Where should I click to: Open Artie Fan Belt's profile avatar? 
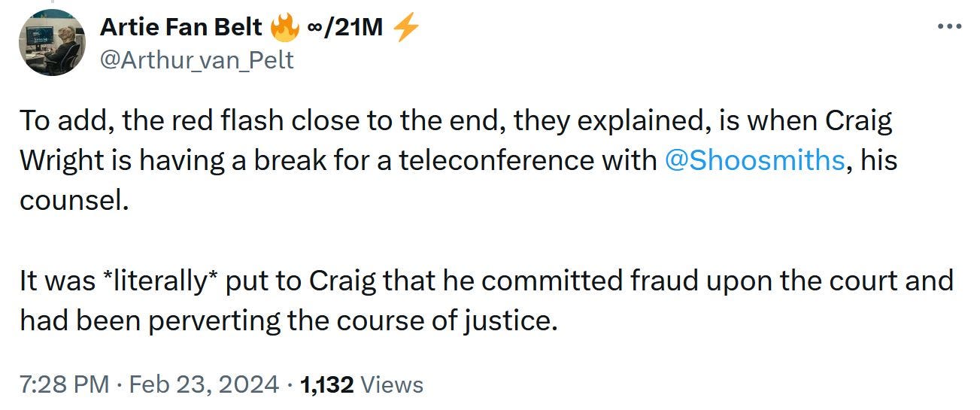tap(53, 43)
